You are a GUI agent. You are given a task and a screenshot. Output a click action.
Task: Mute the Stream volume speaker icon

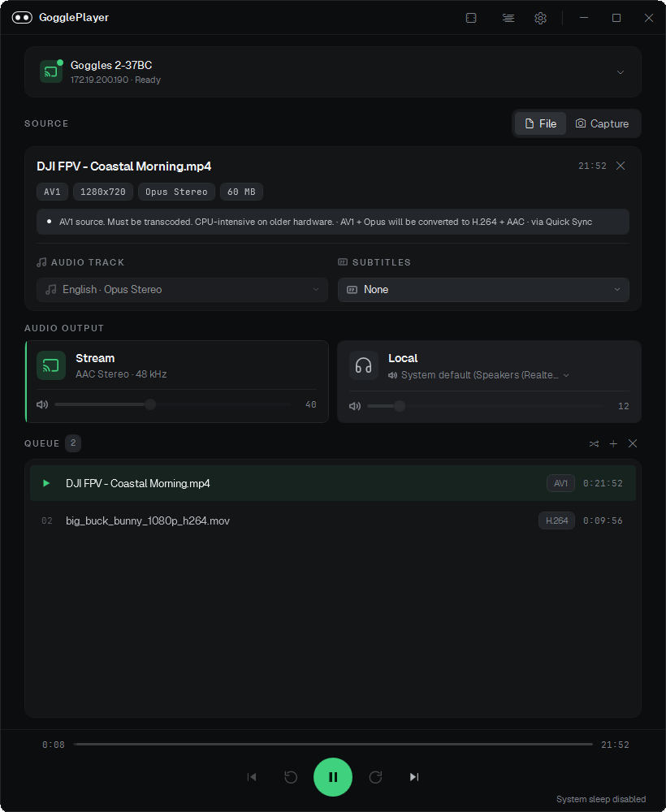click(x=42, y=404)
